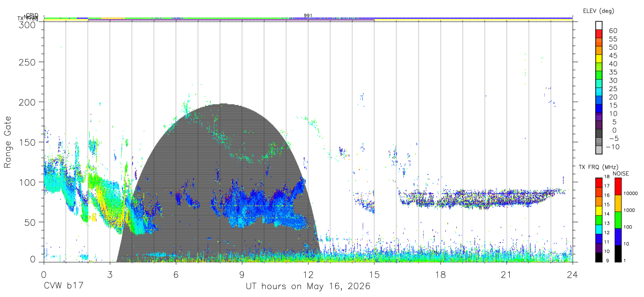The image size is (644, 297).
Task: Click the '1000' label on NOISE scale
Action: pyautogui.click(x=629, y=210)
